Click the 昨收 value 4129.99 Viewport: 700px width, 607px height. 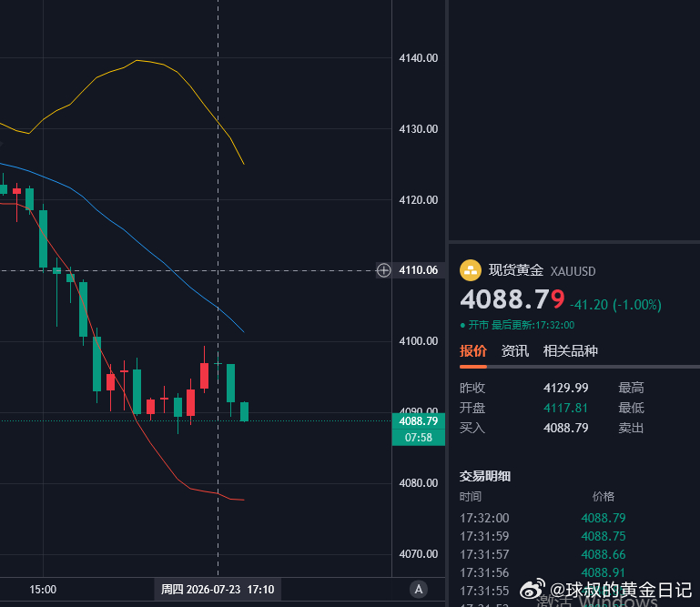point(565,388)
